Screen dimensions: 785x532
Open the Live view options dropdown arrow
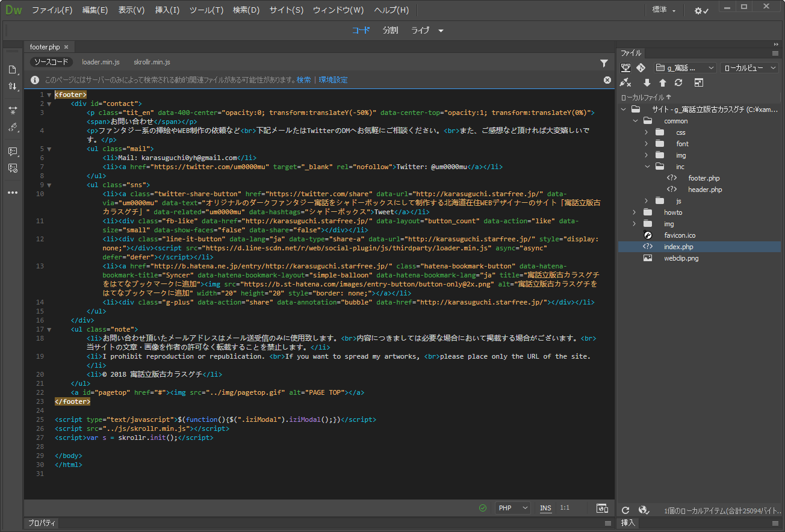click(441, 31)
